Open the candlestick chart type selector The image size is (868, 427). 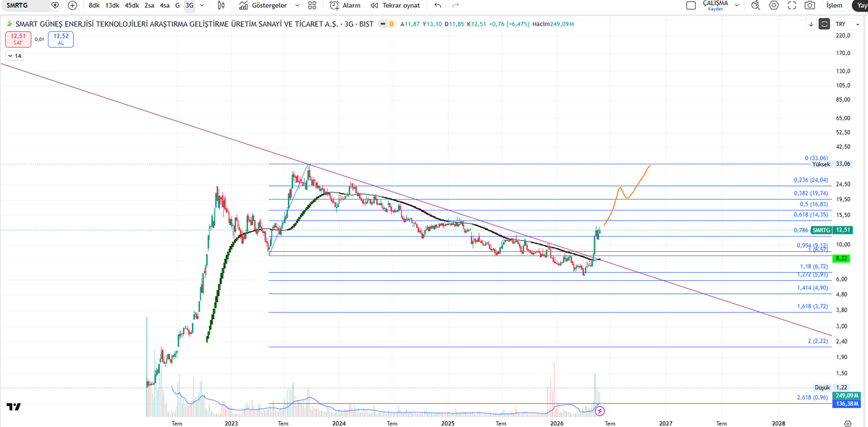[x=222, y=5]
